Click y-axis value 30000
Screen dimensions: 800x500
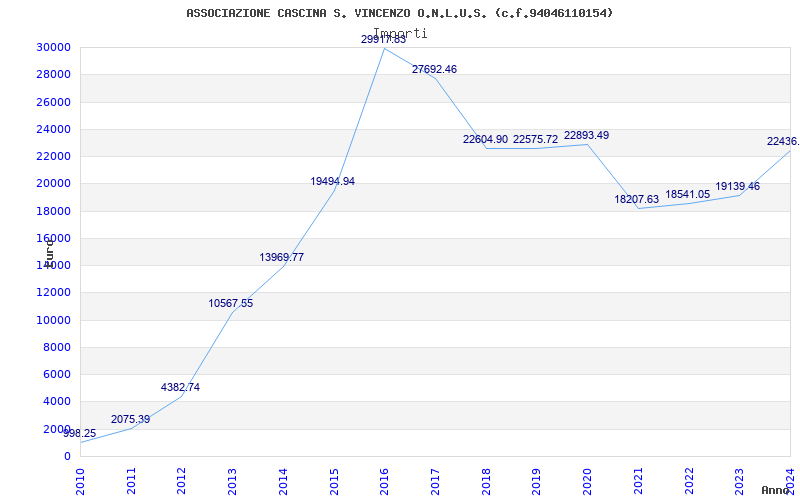click(53, 47)
